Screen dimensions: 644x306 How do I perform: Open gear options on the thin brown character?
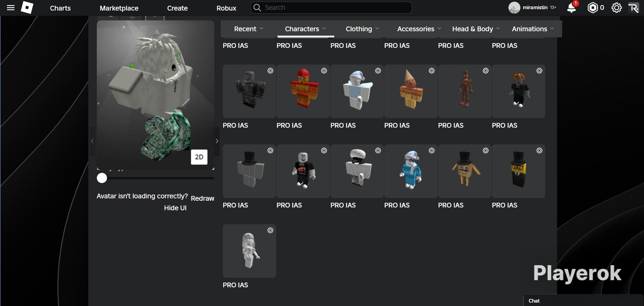486,71
